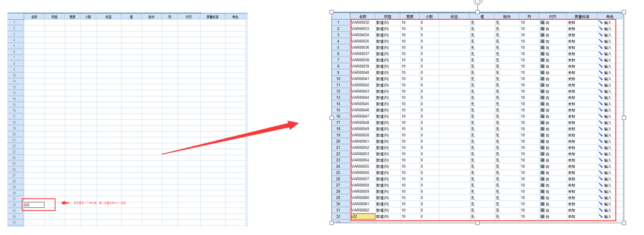The image size is (644, 235).
Task: Click the role arrow icon in VAR00040 row
Action: (601, 72)
